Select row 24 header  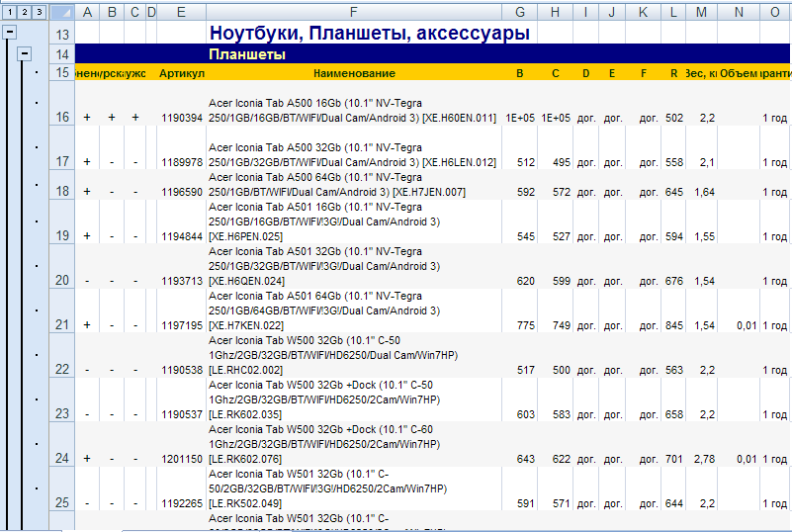(x=61, y=444)
